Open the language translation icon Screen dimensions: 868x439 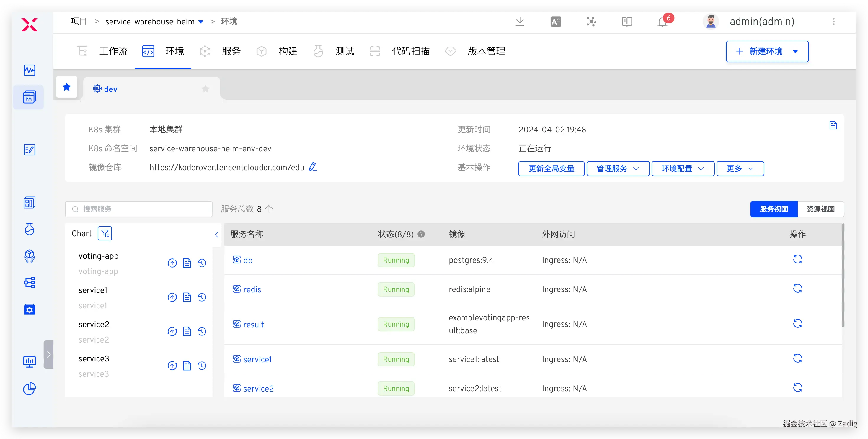[x=556, y=22]
